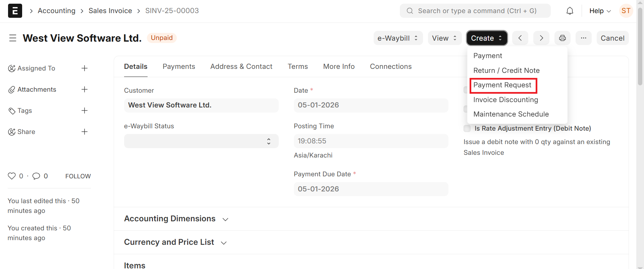The width and height of the screenshot is (644, 269).
Task: Open the notifications bell
Action: tap(570, 11)
